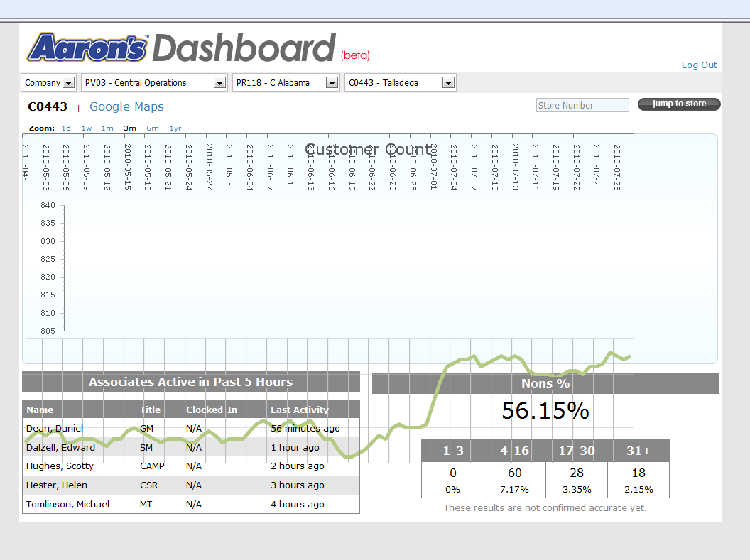
Task: Click the 2010-04-30 date label
Action: tap(26, 168)
